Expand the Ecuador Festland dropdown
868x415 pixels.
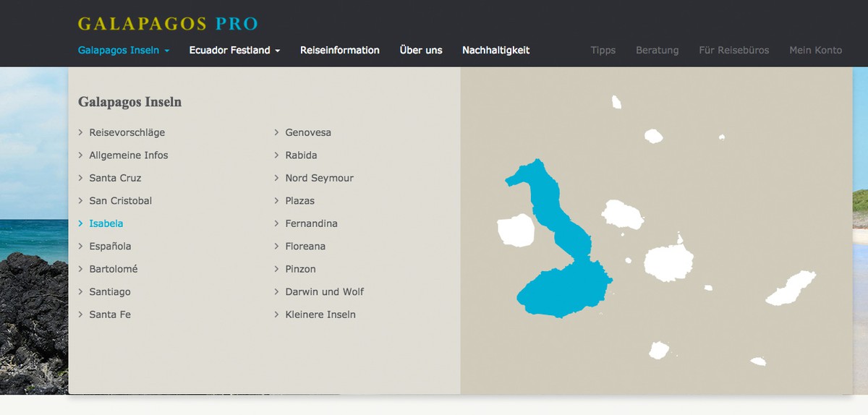click(234, 51)
